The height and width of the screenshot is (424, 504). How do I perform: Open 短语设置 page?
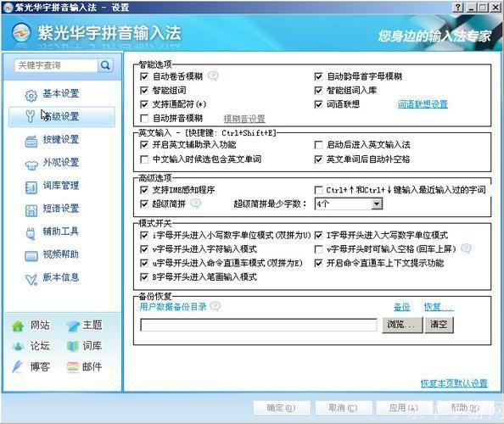[x=61, y=209]
